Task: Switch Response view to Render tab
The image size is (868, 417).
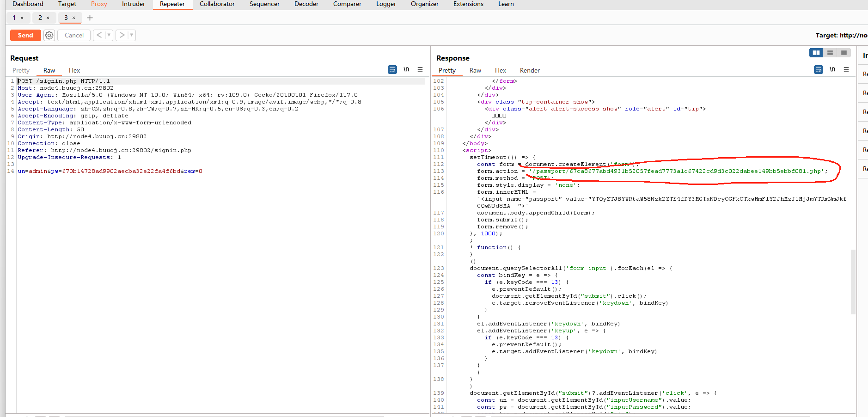Action: [530, 71]
